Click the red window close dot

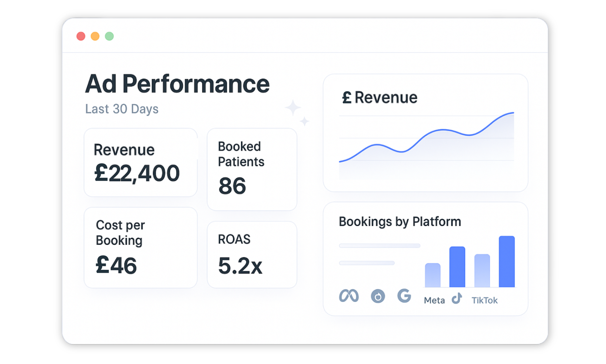pyautogui.click(x=81, y=36)
